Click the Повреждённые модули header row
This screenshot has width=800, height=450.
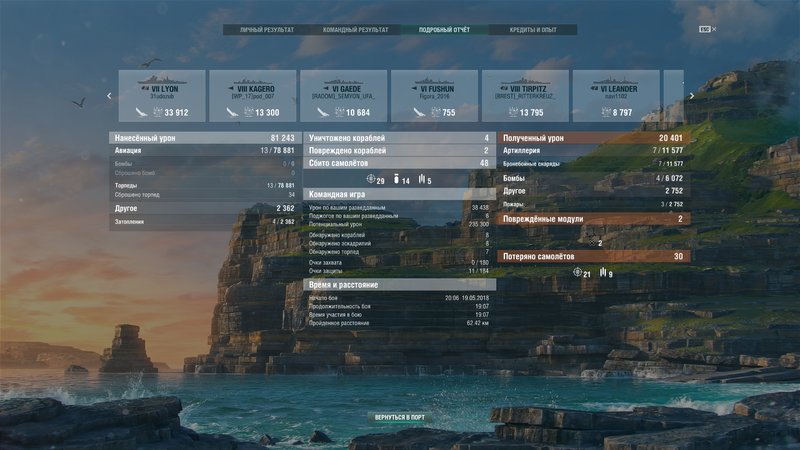[x=594, y=219]
